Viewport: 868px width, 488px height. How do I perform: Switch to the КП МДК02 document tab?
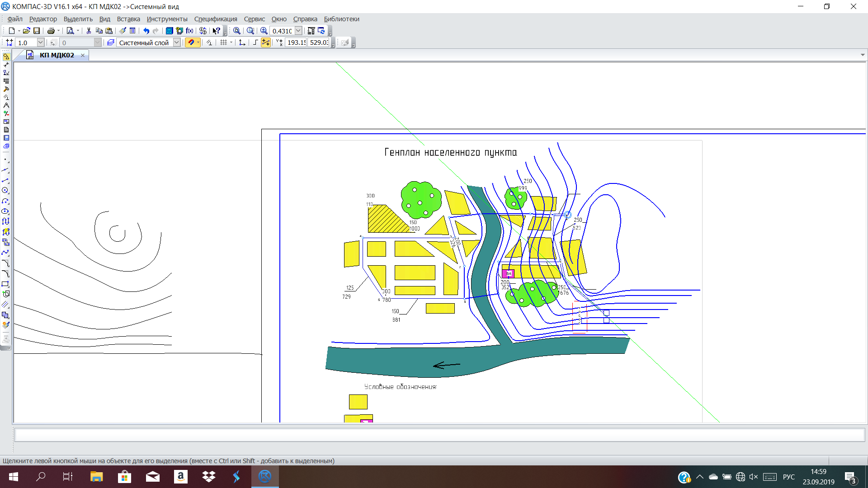click(x=57, y=55)
